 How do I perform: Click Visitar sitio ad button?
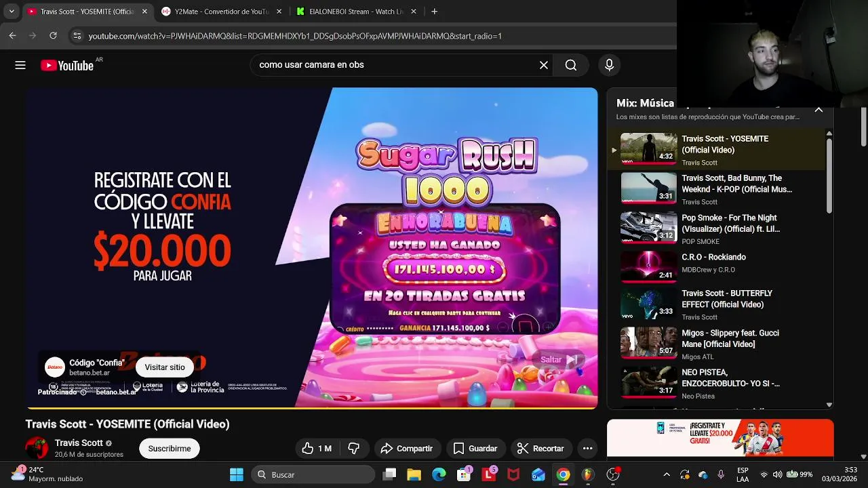pos(165,367)
